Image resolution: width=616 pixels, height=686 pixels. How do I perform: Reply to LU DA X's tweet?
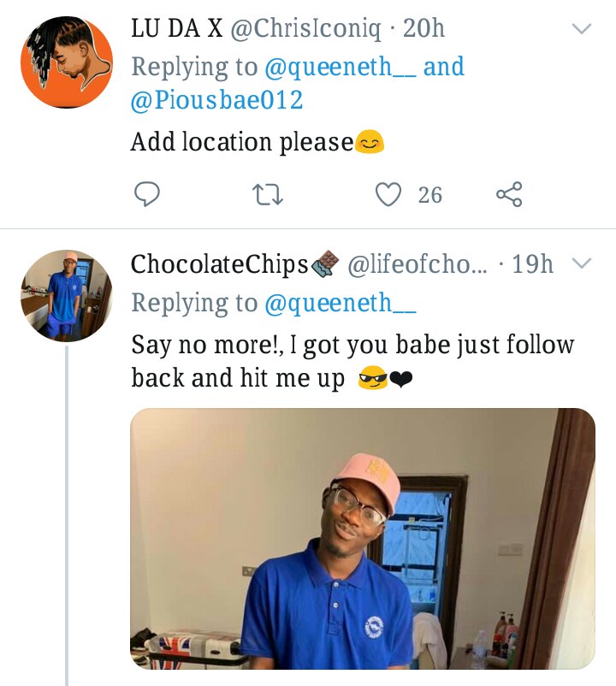pos(148,194)
